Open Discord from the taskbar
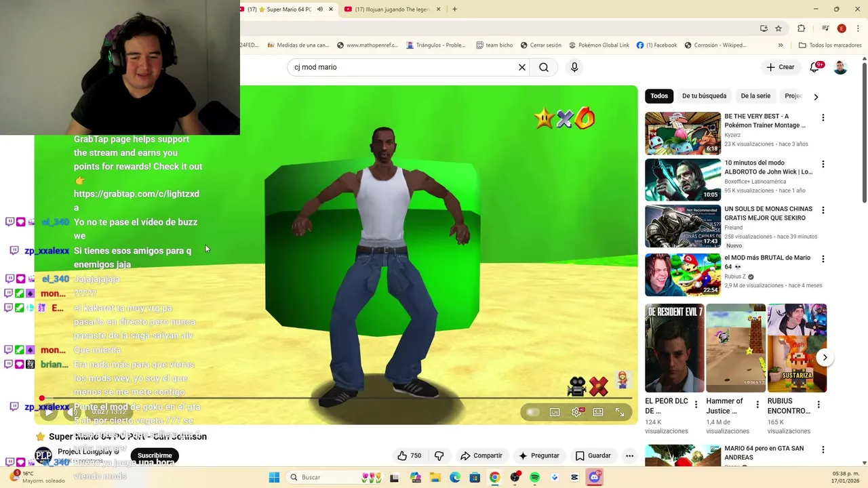Viewport: 868px width, 488px height. (595, 477)
